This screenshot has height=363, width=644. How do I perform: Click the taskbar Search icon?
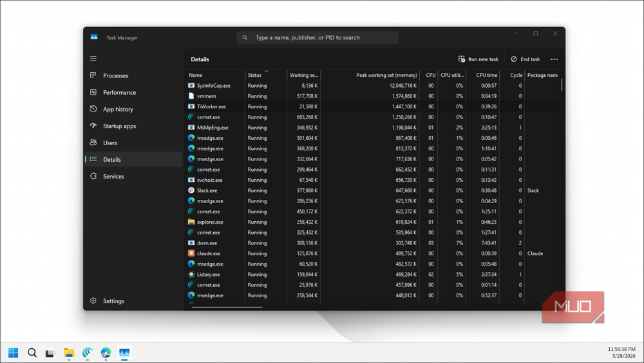click(x=32, y=352)
